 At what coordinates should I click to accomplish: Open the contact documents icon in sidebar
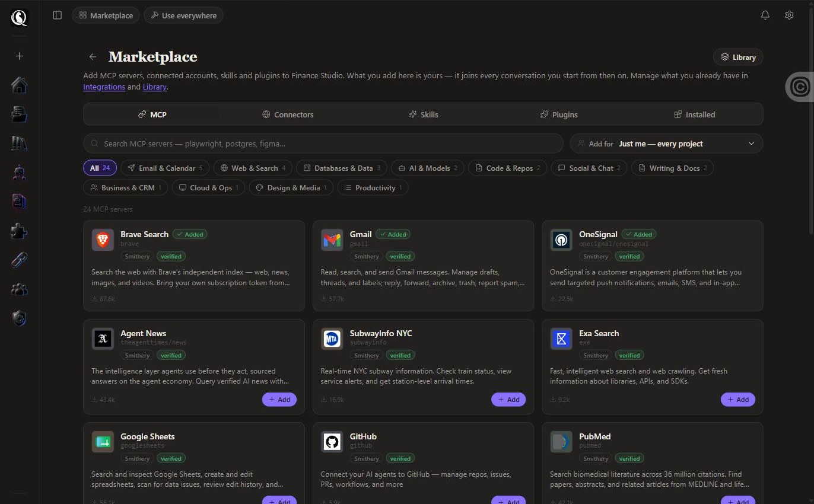[x=20, y=202]
